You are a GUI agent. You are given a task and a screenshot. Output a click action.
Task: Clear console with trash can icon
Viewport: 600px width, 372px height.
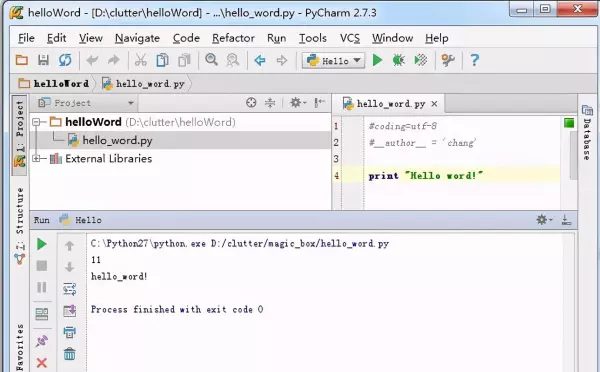[x=69, y=354]
